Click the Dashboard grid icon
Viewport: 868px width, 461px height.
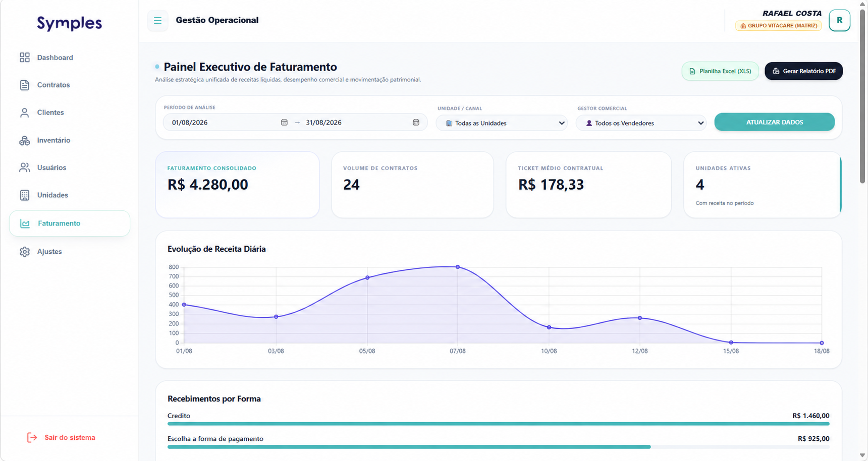click(24, 57)
